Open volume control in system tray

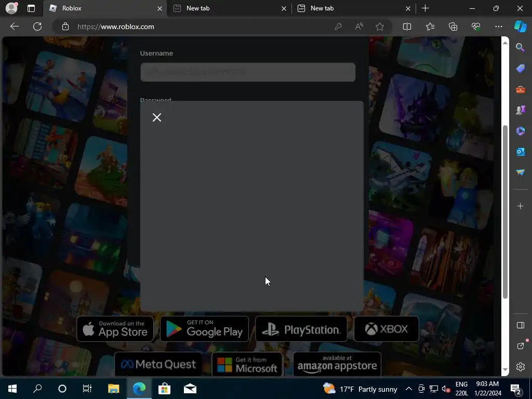pos(446,389)
